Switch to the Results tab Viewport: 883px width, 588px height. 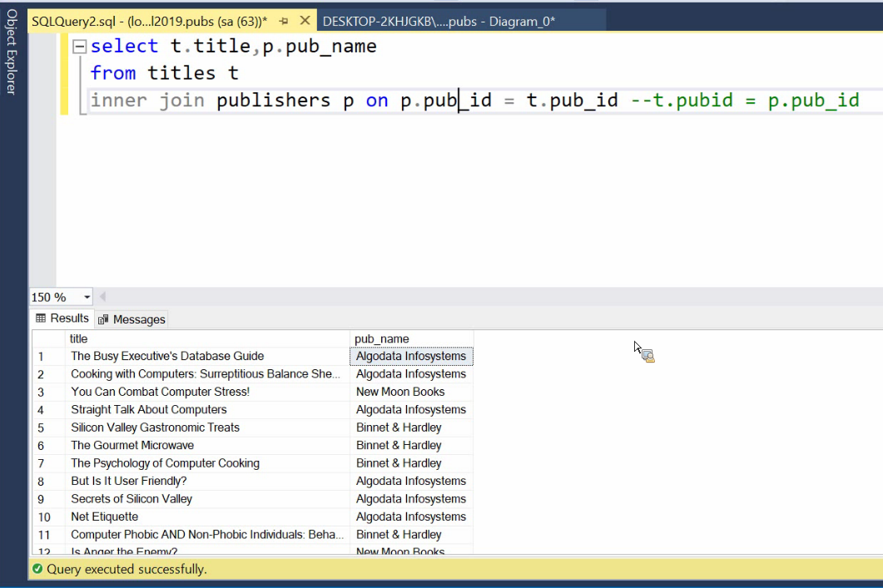click(x=62, y=319)
